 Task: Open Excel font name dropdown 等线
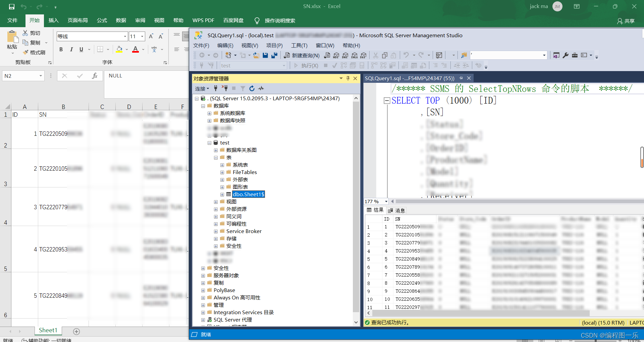click(x=125, y=36)
